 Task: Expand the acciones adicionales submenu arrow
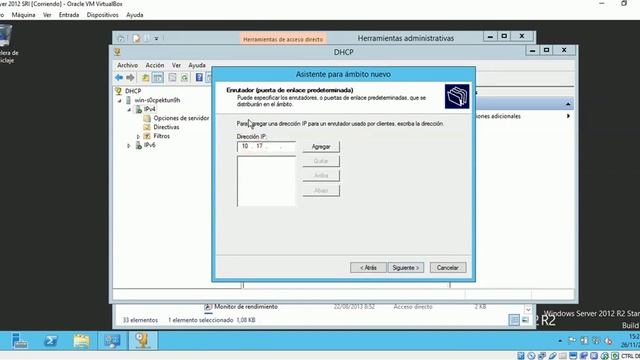568,116
